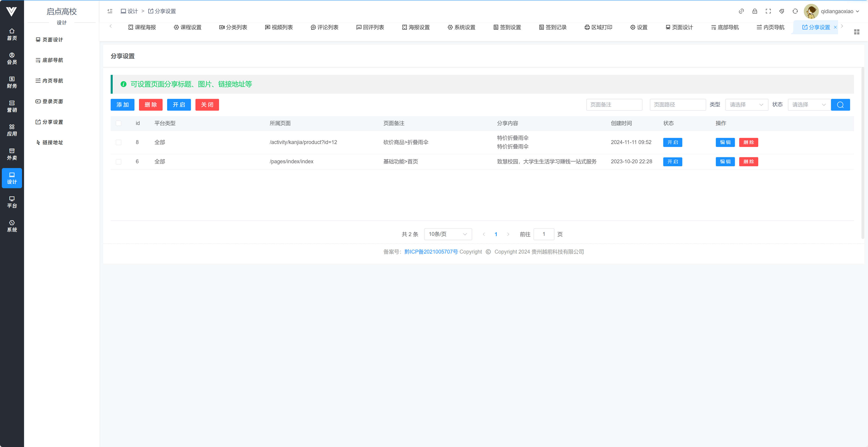Image resolution: width=868 pixels, height=447 pixels.
Task: Click 编辑 for the /pages/index/index row
Action: pyautogui.click(x=725, y=162)
